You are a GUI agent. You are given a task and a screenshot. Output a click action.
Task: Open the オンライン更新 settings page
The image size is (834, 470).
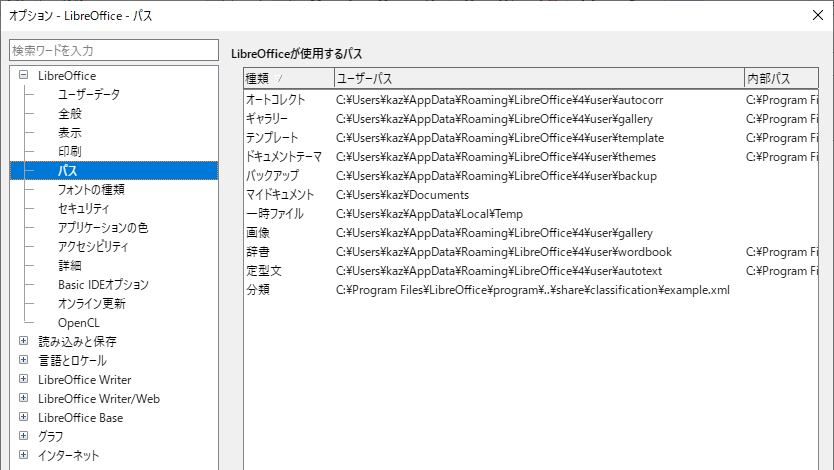(91, 304)
